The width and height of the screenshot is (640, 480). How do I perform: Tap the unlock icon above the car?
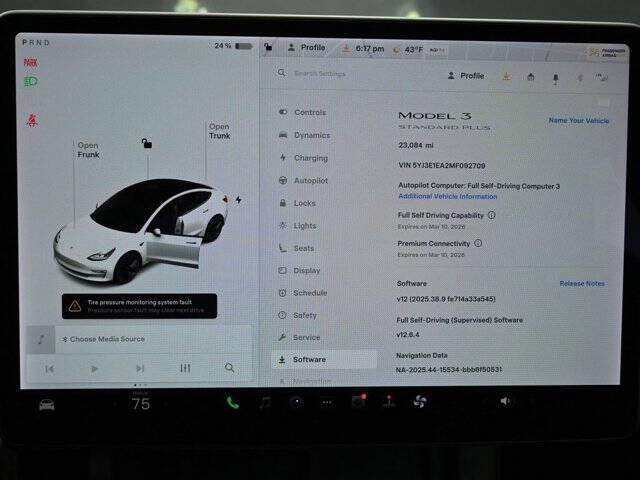(x=147, y=143)
